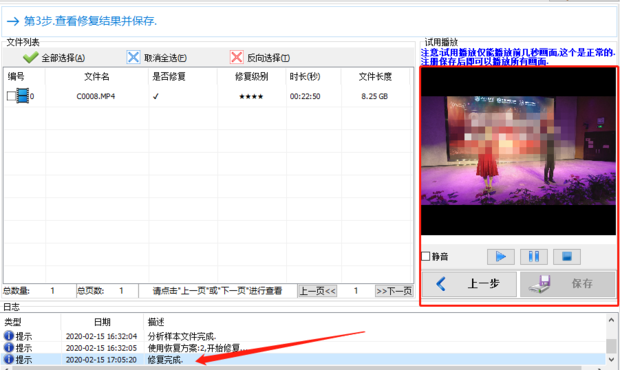
Task: Go to next page >>下一页
Action: tap(394, 291)
